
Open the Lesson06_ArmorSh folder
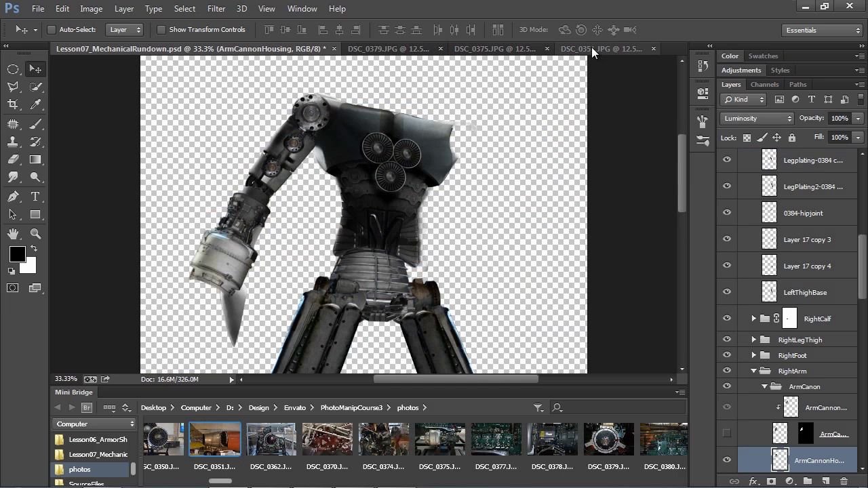click(x=98, y=439)
